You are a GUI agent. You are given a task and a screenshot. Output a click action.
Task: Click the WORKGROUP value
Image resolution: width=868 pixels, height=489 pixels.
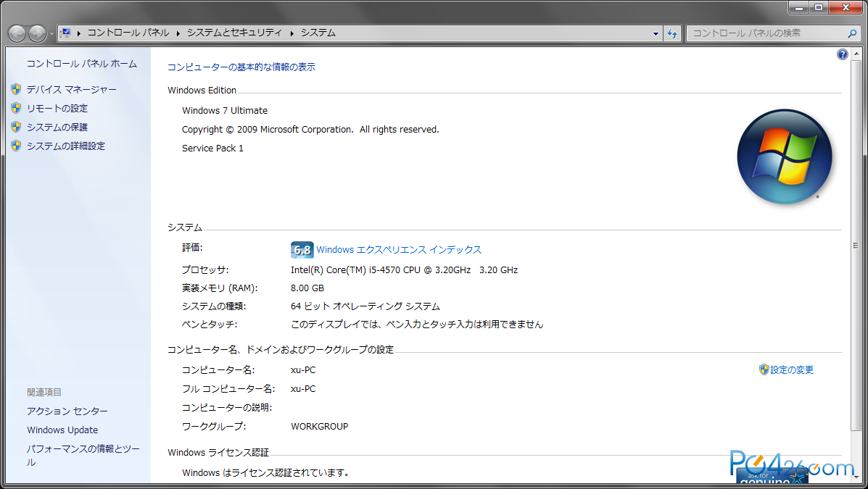point(319,427)
